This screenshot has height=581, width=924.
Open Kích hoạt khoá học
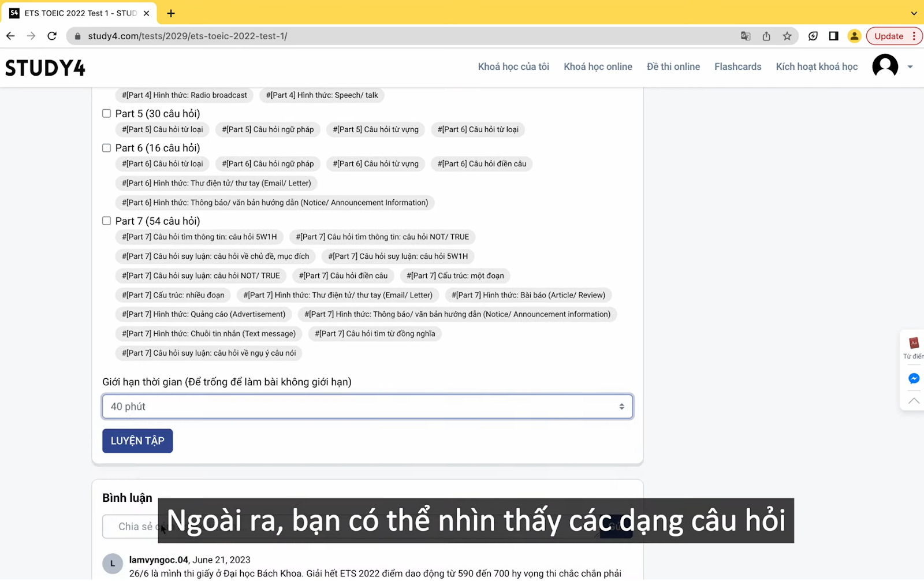pos(817,66)
